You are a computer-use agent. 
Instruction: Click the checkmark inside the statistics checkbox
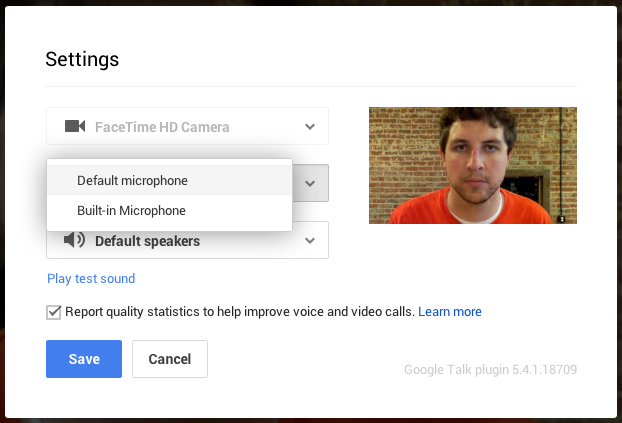54,312
